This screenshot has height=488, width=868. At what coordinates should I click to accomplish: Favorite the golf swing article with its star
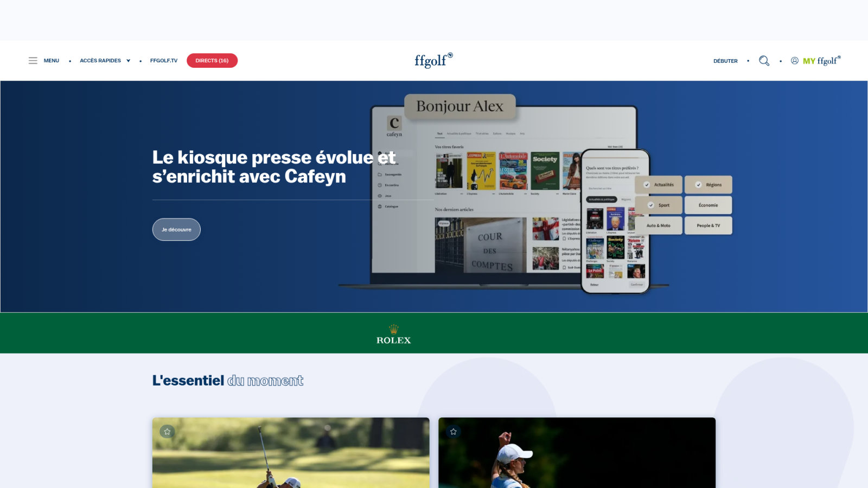point(167,432)
